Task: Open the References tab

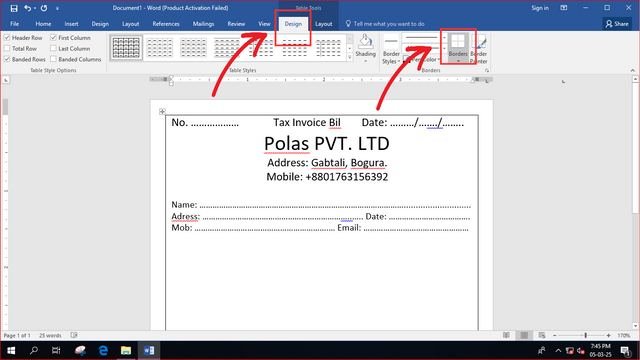Action: (x=166, y=24)
